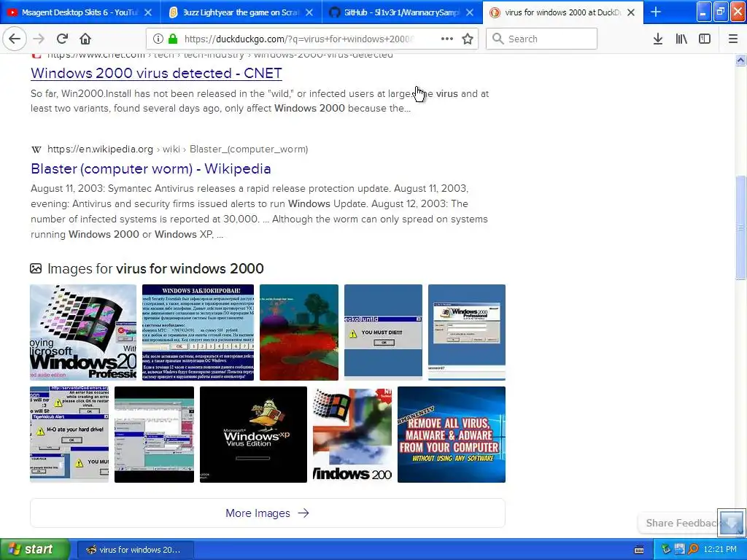Open the red landscape tree thumbnail

[298, 332]
